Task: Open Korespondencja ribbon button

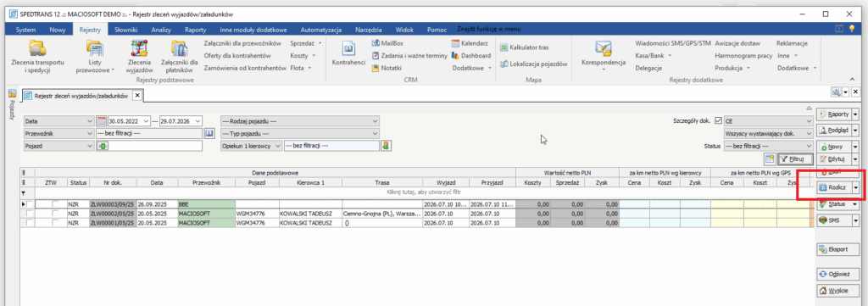Action: (603, 55)
